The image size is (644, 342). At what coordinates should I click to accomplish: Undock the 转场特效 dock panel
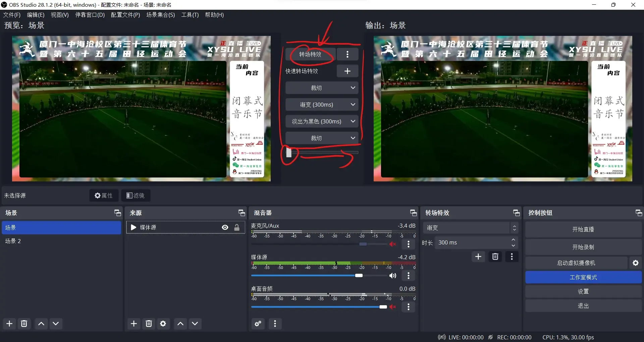pos(516,213)
